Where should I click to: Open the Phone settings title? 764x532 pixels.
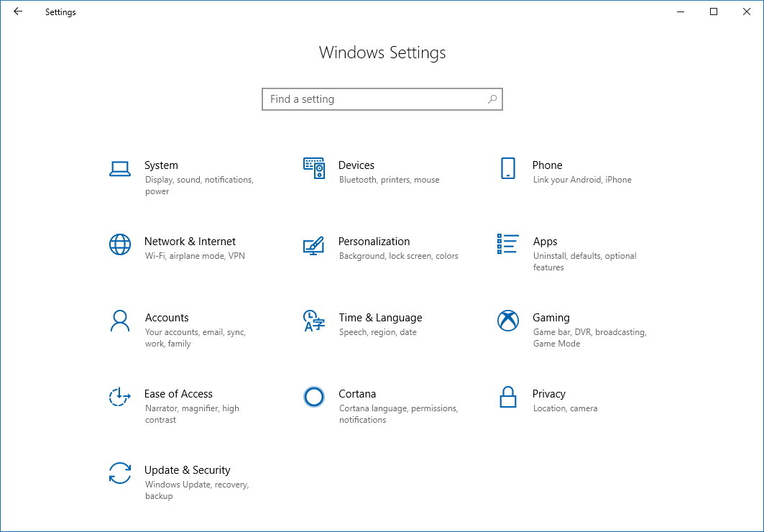547,165
